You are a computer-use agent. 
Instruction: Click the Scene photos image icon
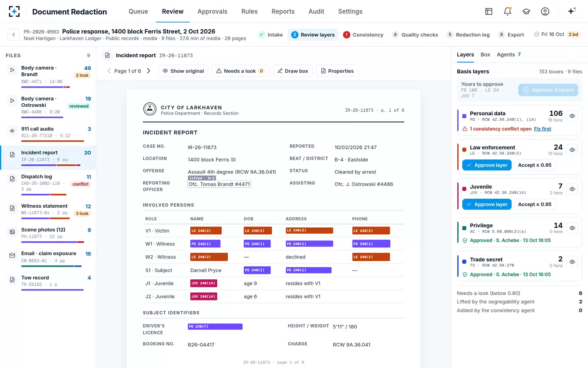pyautogui.click(x=12, y=232)
